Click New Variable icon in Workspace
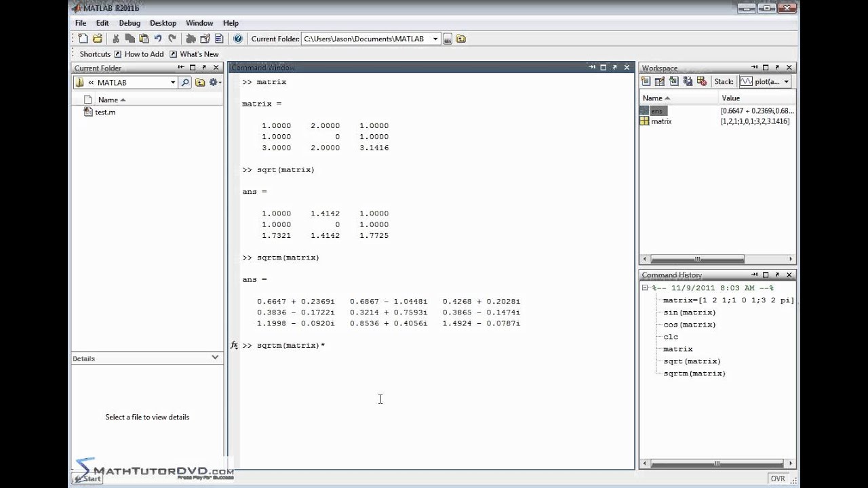The width and height of the screenshot is (868, 488). (x=646, y=81)
